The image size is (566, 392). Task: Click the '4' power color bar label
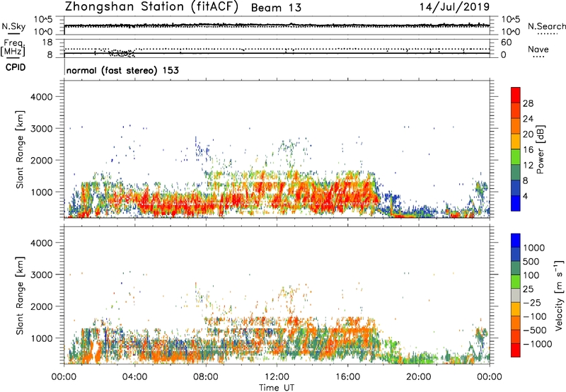click(525, 196)
